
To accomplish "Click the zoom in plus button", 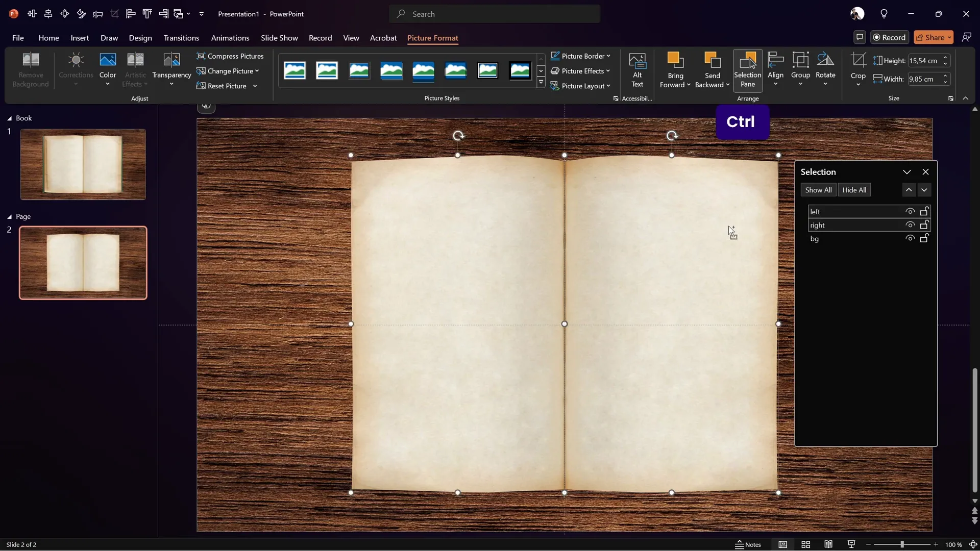I will (x=936, y=544).
